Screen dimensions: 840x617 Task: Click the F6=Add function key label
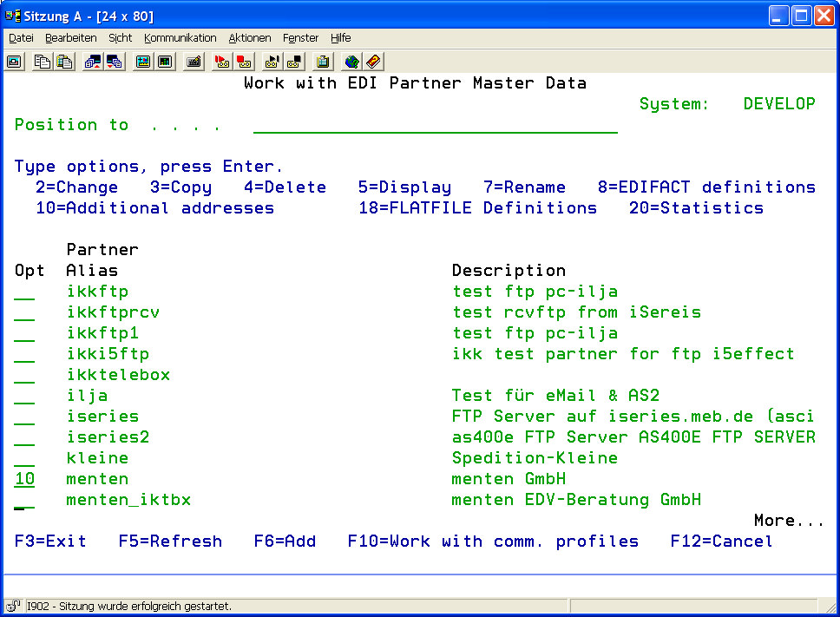(x=285, y=542)
